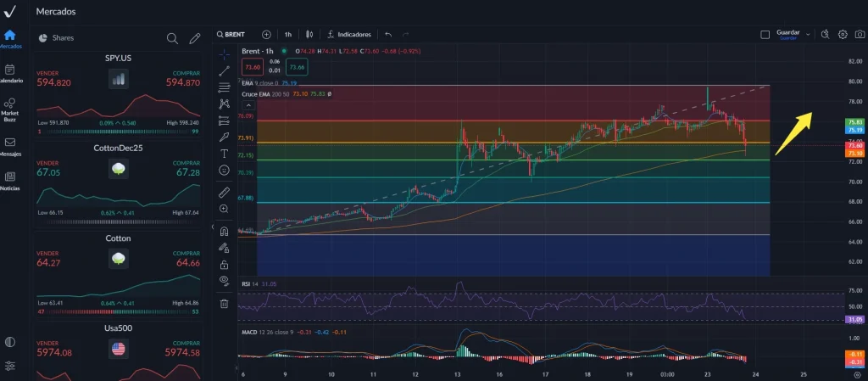Toggle the dark/light theme switch
This screenshot has width=868, height=381.
(x=9, y=342)
